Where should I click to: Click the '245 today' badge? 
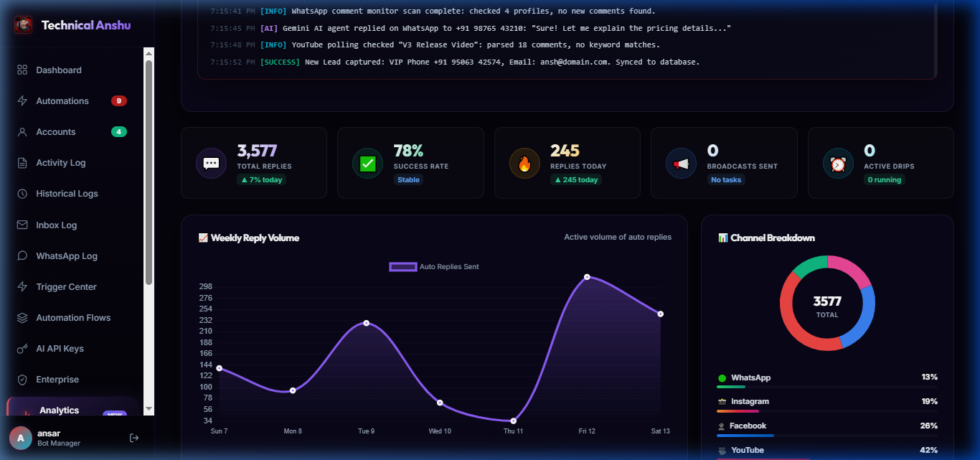pyautogui.click(x=576, y=180)
